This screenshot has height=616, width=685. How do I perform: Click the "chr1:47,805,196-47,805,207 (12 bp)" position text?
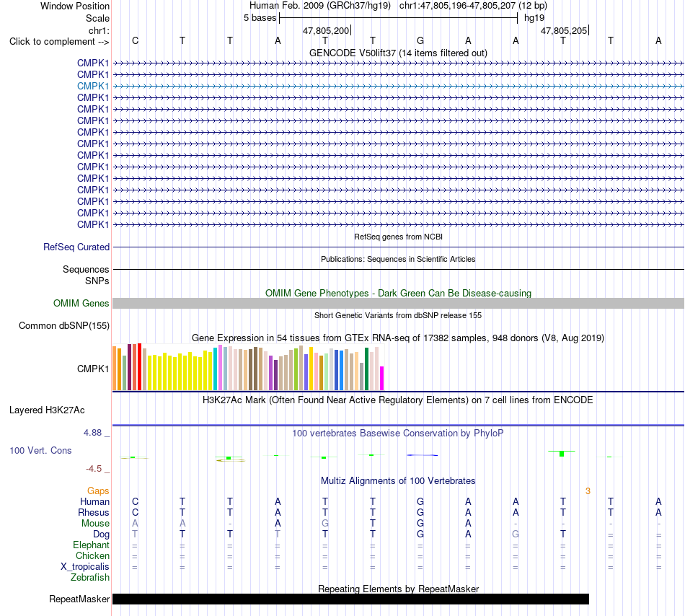pyautogui.click(x=473, y=6)
